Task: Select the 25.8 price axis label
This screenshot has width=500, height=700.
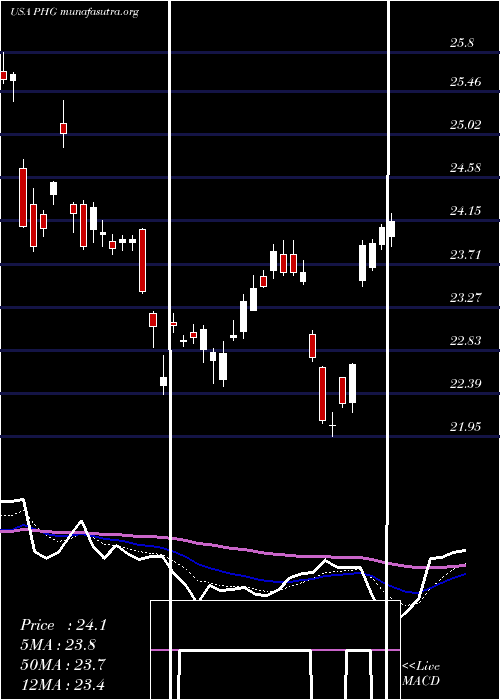Action: [x=462, y=43]
